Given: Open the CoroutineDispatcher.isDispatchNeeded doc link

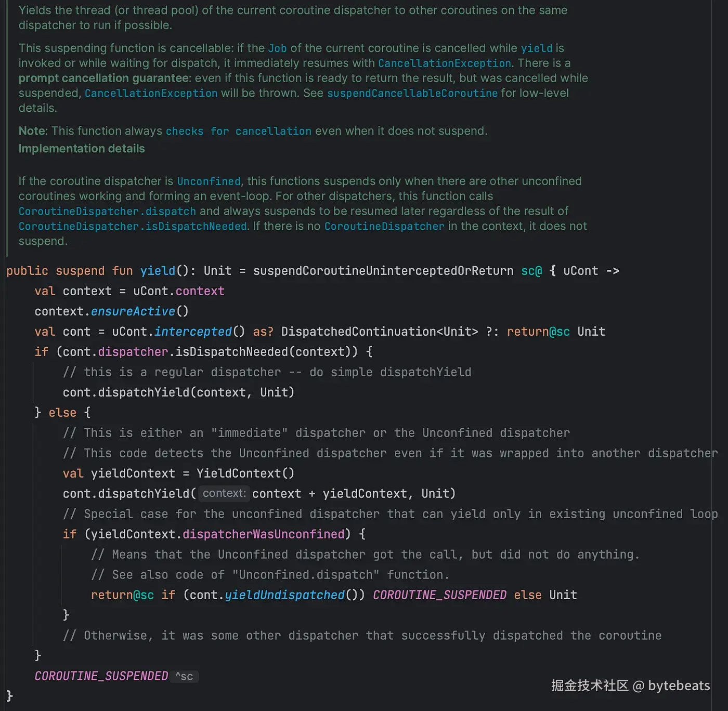Looking at the screenshot, I should pos(133,227).
